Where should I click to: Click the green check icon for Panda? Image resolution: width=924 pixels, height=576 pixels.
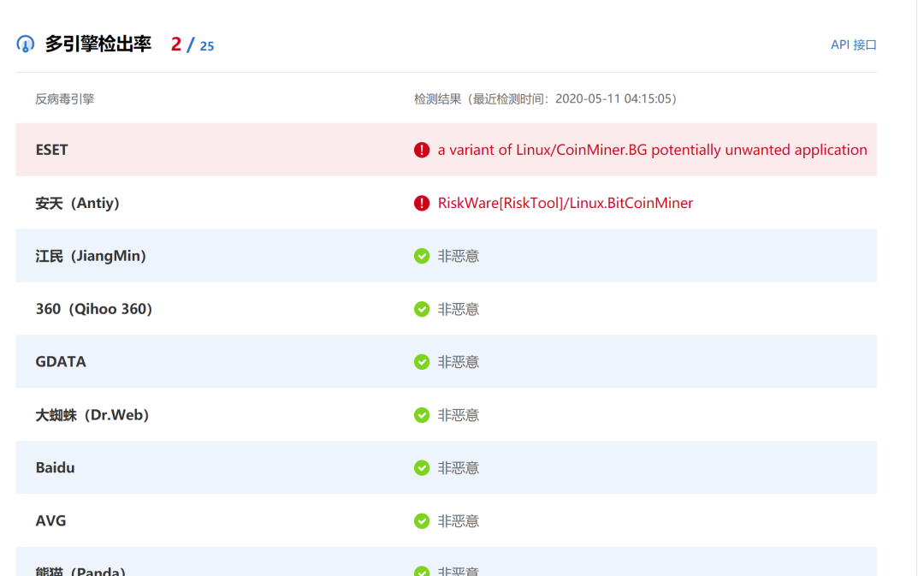421,571
